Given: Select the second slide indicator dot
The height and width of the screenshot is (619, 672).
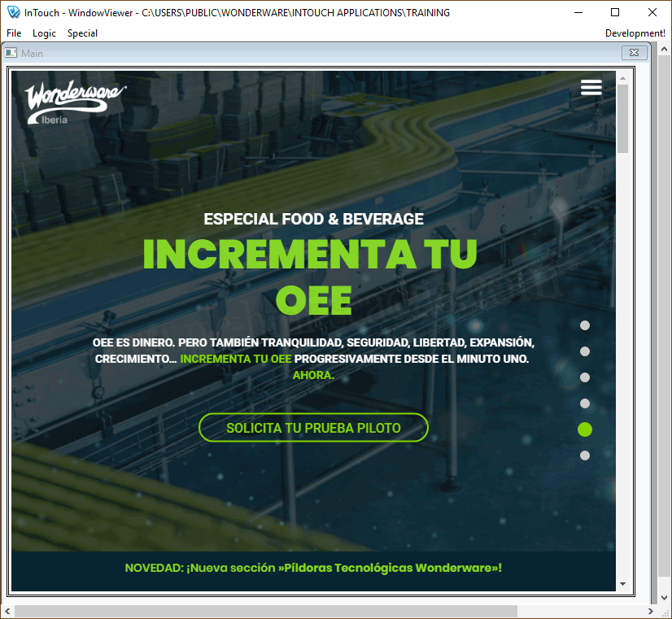Looking at the screenshot, I should 584,351.
